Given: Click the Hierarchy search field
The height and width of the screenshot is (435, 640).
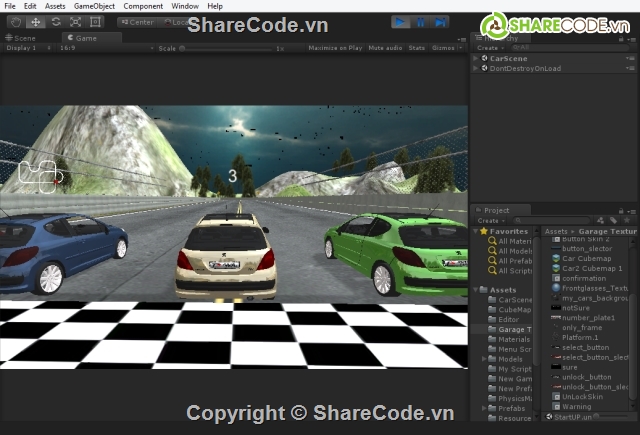Looking at the screenshot, I should click(571, 48).
